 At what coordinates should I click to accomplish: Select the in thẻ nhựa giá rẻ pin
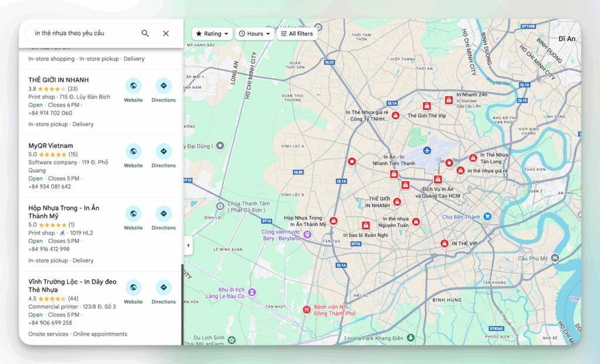(x=461, y=170)
